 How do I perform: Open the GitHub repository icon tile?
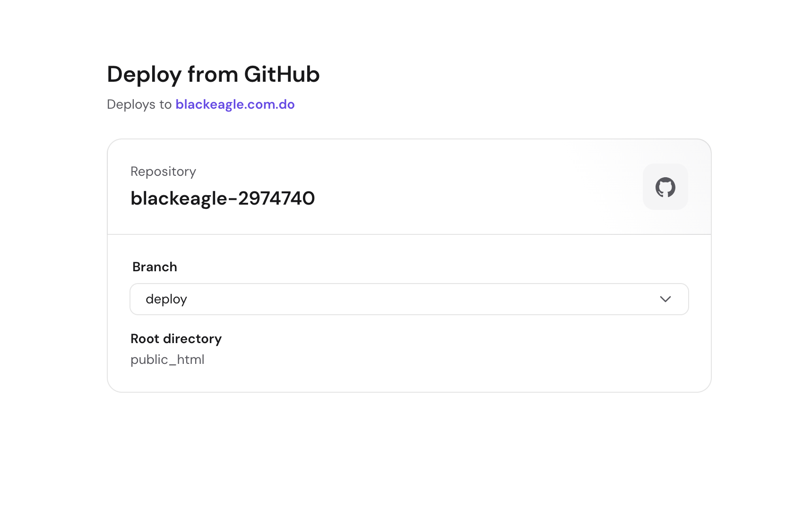point(665,187)
